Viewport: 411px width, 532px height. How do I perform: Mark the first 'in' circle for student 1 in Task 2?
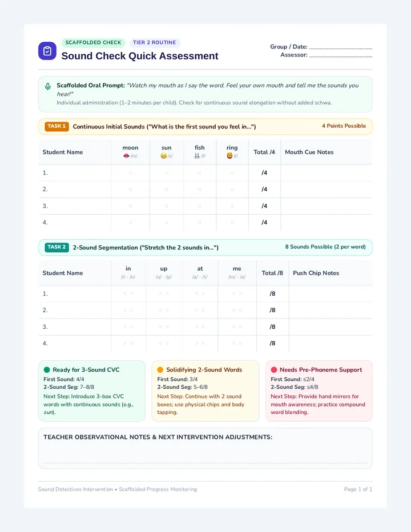click(125, 293)
